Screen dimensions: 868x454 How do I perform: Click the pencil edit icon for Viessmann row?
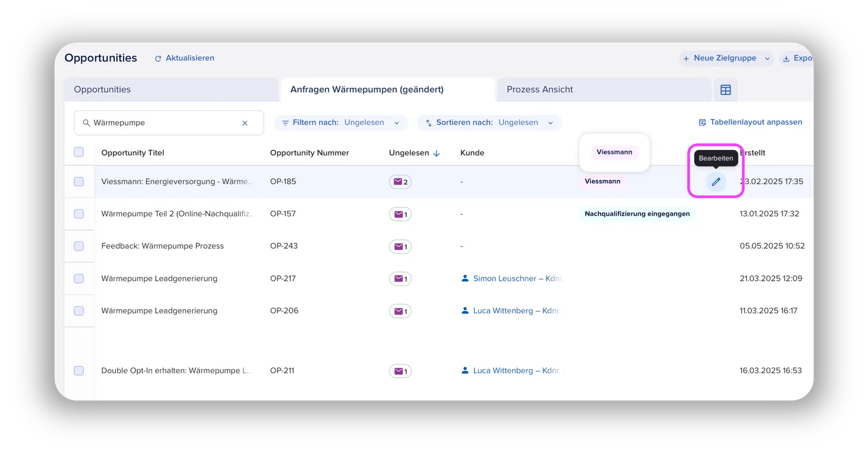[x=716, y=182]
